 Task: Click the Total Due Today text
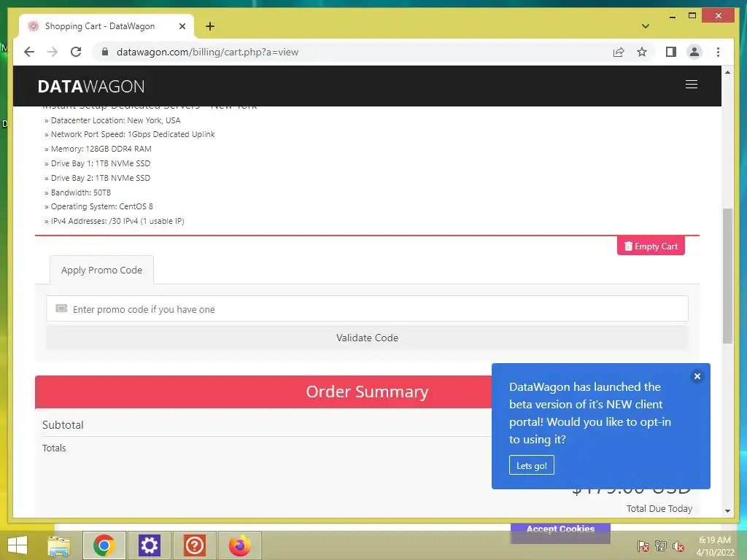(659, 508)
